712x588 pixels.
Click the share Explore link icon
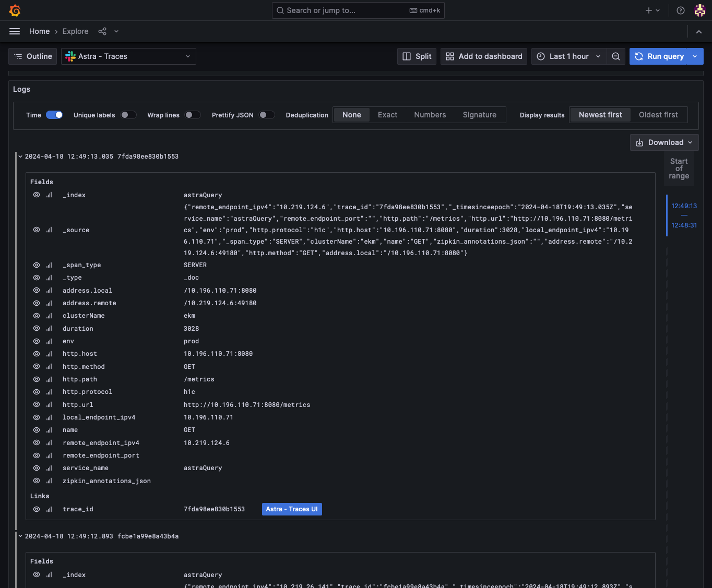102,31
